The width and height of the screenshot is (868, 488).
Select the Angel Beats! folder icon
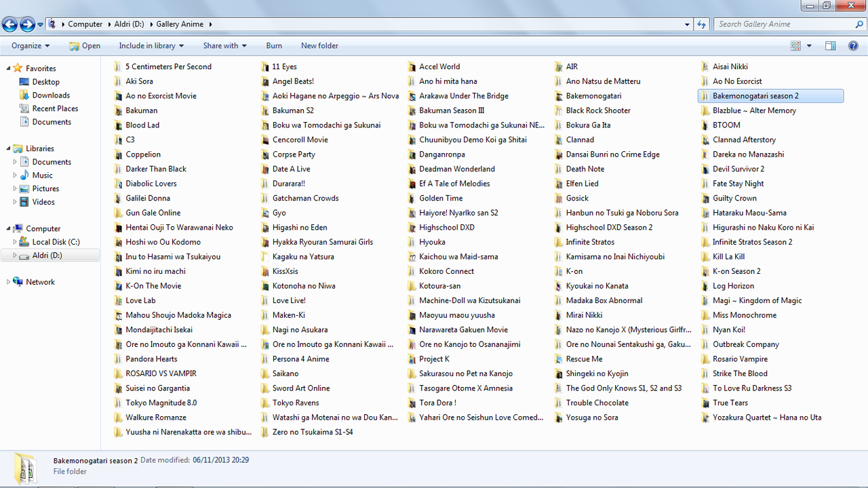[x=266, y=81]
